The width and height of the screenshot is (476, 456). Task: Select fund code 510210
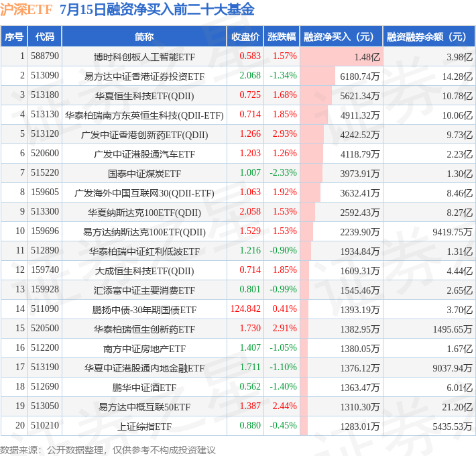[x=45, y=425]
